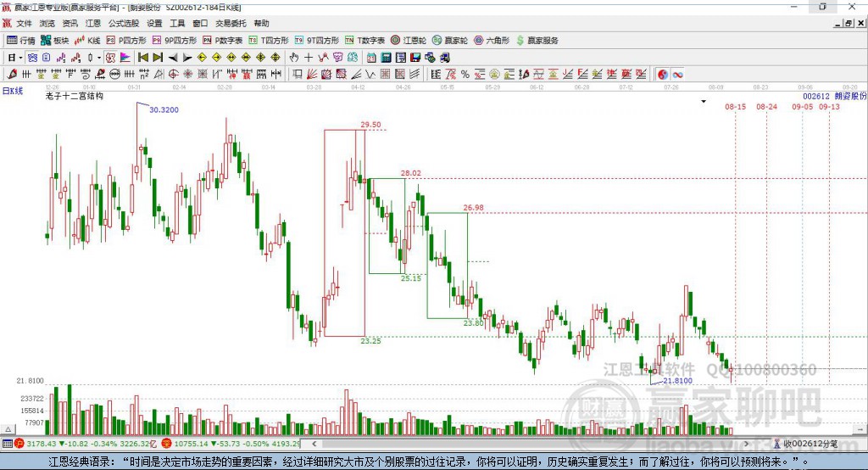The width and height of the screenshot is (868, 470).
Task: Click the 日K线 period label
Action: [x=13, y=91]
